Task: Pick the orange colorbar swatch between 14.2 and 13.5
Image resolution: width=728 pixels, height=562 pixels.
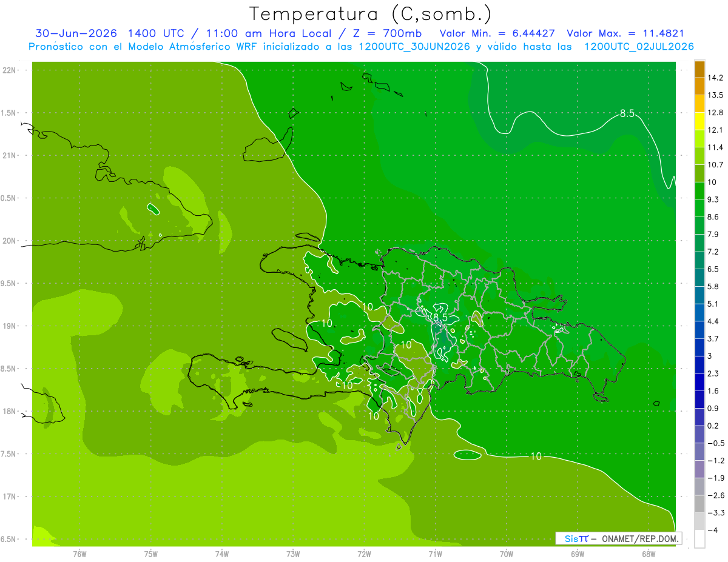Action: [699, 87]
